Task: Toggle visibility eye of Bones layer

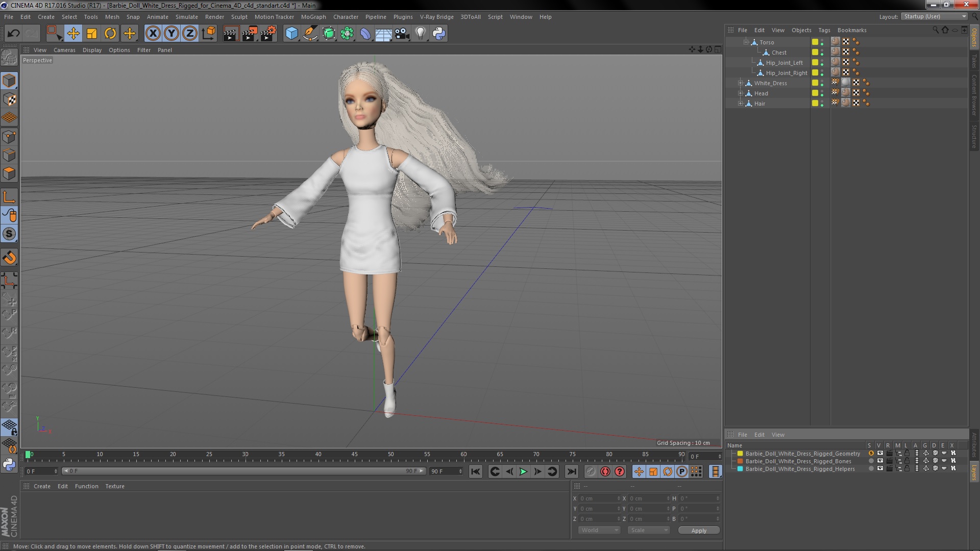Action: [880, 461]
